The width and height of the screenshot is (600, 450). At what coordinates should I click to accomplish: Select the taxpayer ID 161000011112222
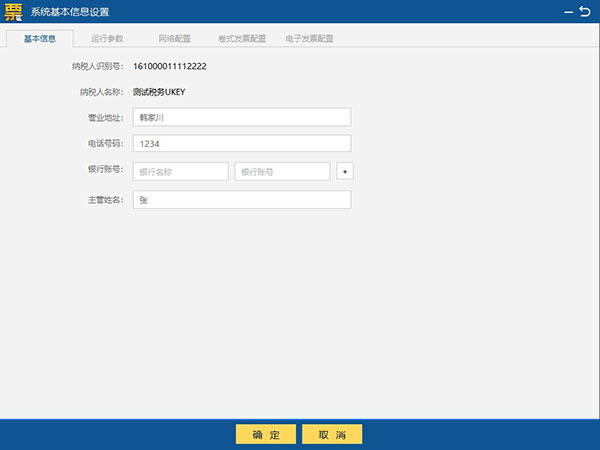click(x=170, y=66)
